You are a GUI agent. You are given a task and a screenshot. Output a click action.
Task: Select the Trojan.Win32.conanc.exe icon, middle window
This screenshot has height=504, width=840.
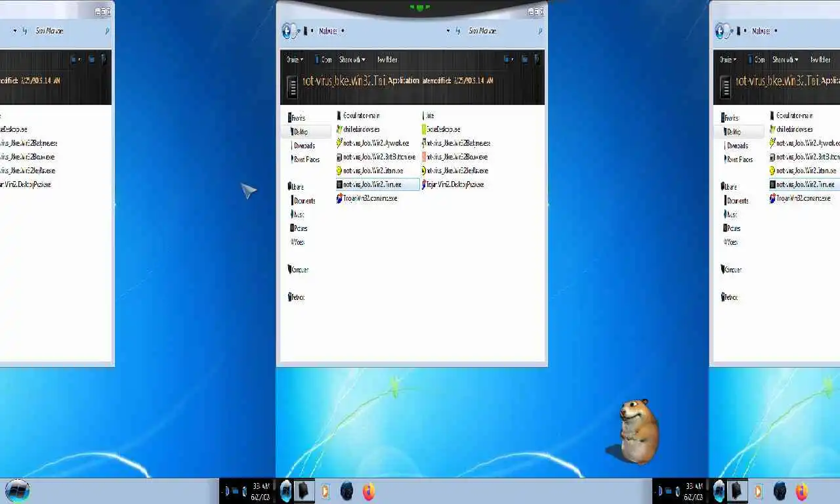(339, 198)
